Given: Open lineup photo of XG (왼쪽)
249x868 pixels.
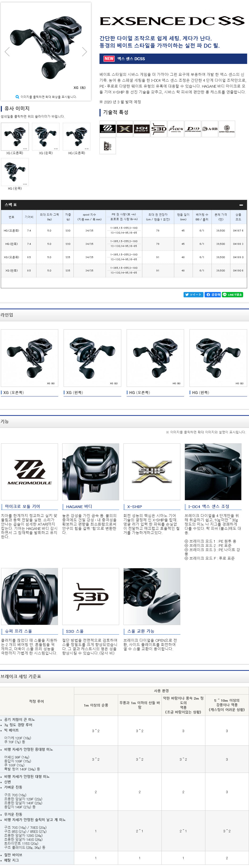Looking at the screenshot, I should [x=92, y=358].
